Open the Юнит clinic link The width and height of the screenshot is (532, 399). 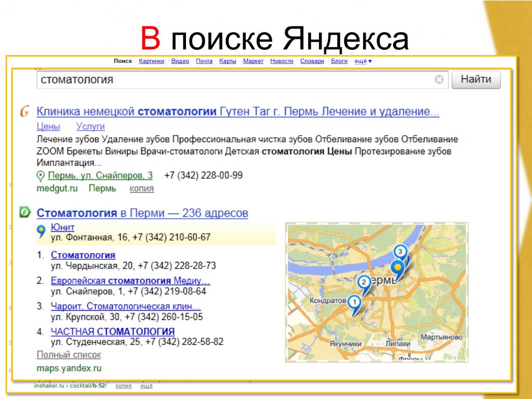point(62,227)
